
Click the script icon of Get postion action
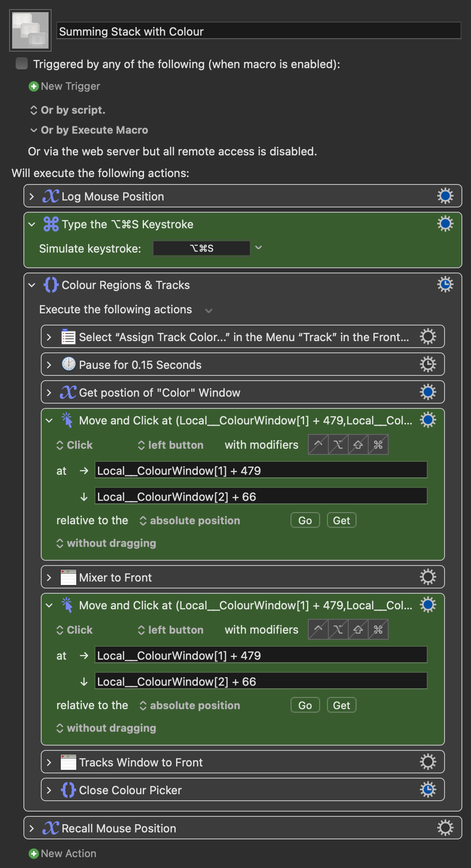click(68, 392)
